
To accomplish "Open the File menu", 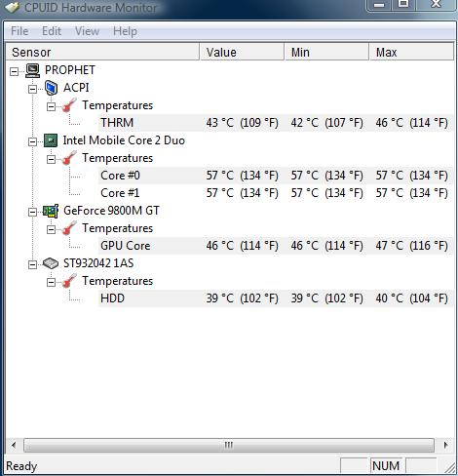I will coord(19,31).
